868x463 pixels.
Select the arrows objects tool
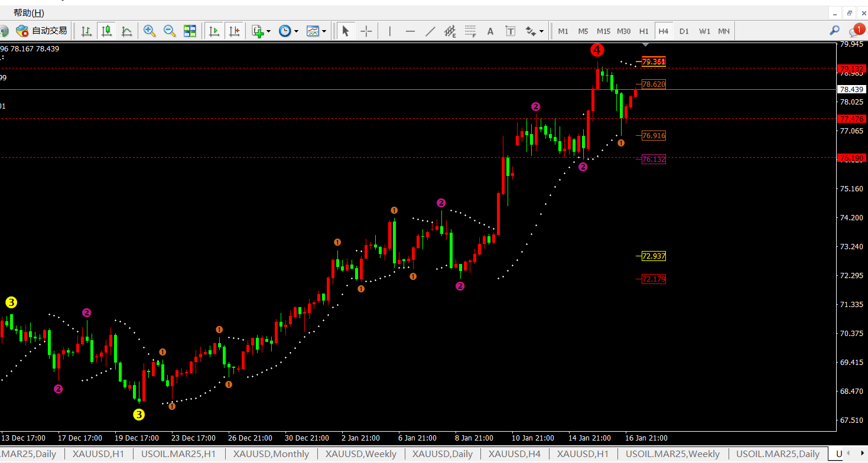[531, 31]
